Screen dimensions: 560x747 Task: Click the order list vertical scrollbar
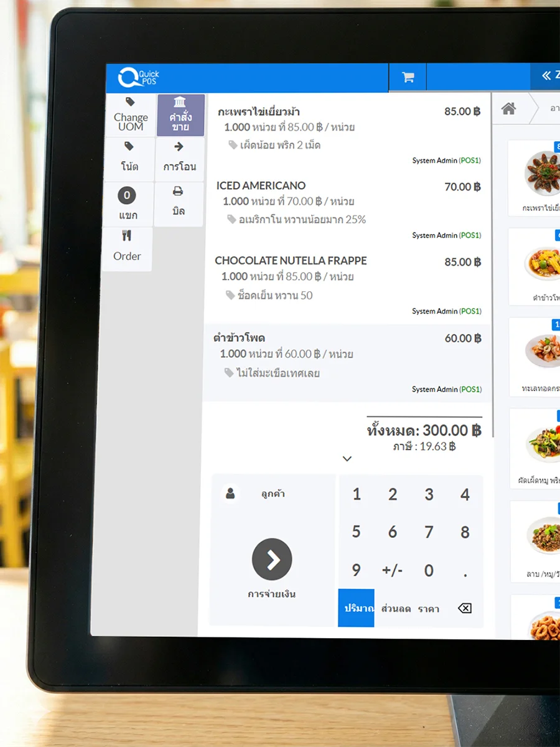492,265
